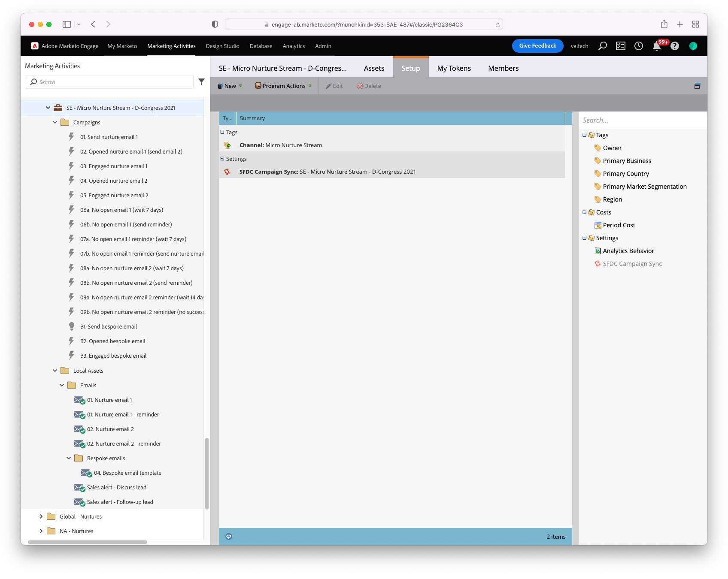
Task: Collapse the Local Assets folder
Action: pos(55,371)
